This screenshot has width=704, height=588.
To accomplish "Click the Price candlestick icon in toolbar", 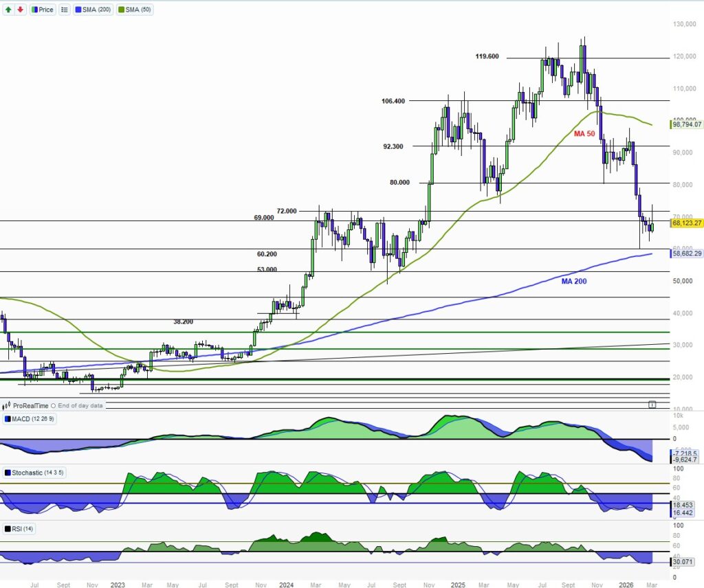I will (x=34, y=10).
